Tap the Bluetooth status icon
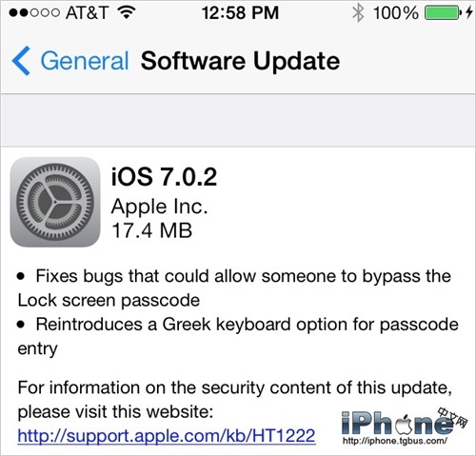476x456 pixels. (x=358, y=13)
